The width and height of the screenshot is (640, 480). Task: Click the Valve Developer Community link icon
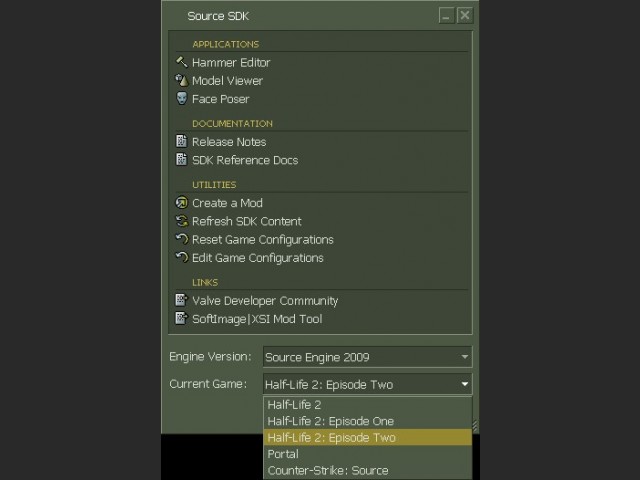pyautogui.click(x=181, y=300)
